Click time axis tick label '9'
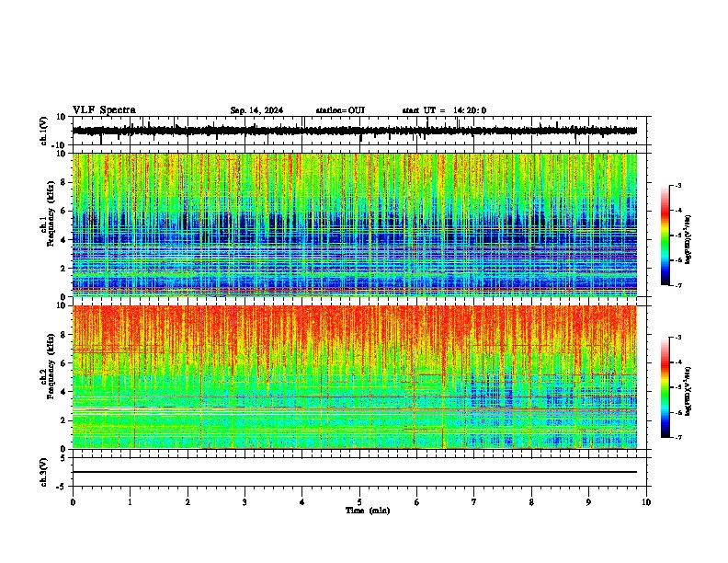Screen dimensions: 728x563 tap(588, 502)
